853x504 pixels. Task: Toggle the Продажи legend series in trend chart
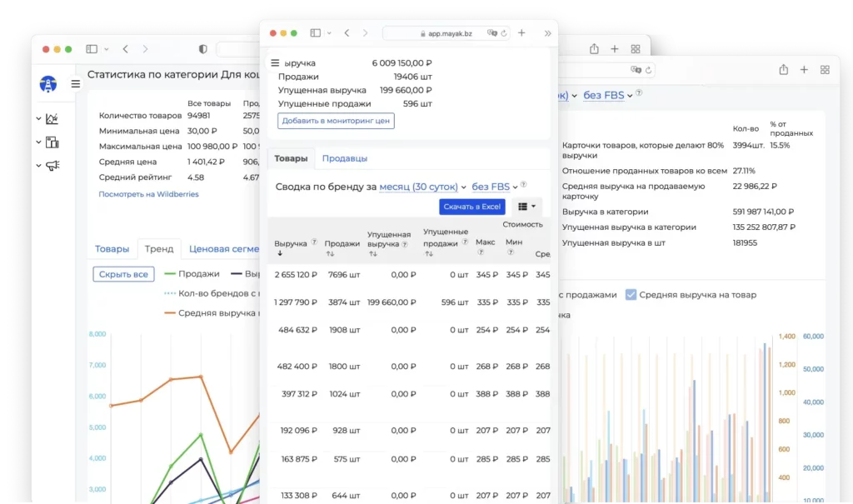click(x=192, y=274)
